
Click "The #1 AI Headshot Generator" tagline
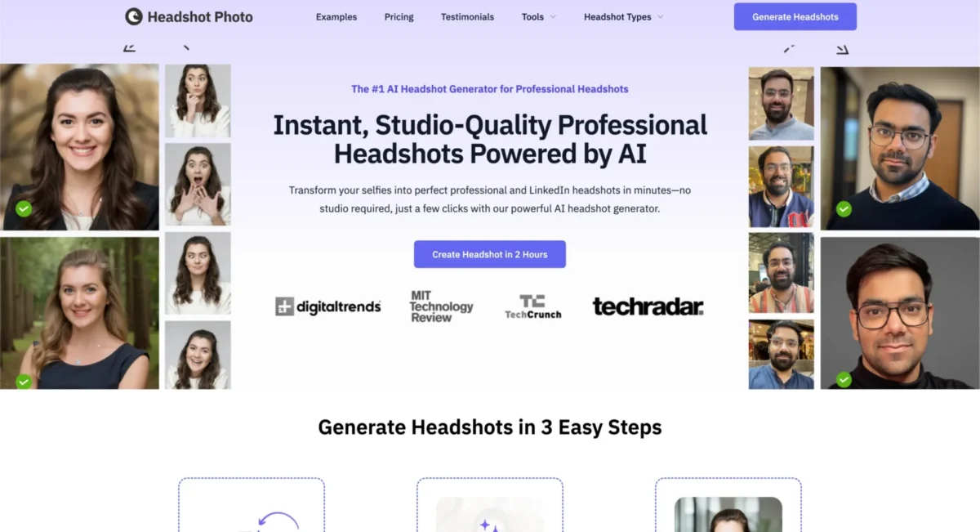point(490,89)
